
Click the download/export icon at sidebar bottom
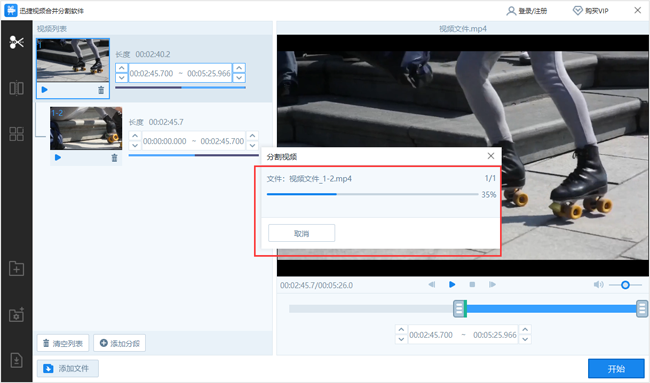17,360
